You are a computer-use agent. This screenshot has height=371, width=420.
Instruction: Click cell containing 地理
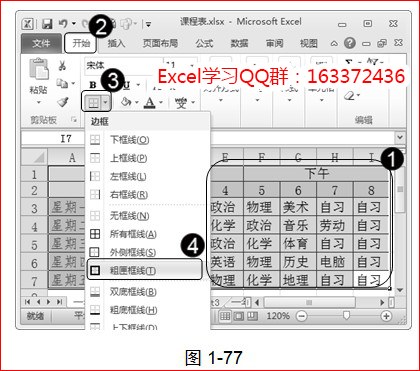tap(298, 280)
